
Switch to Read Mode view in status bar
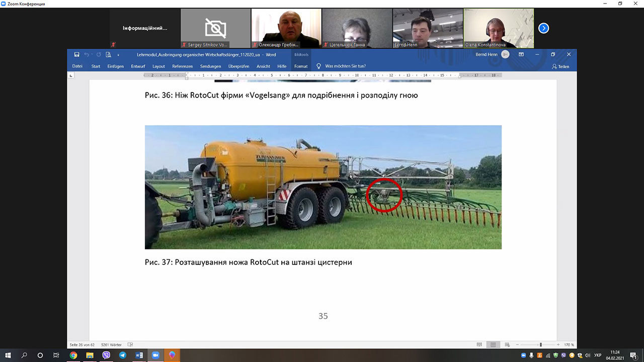pyautogui.click(x=479, y=345)
